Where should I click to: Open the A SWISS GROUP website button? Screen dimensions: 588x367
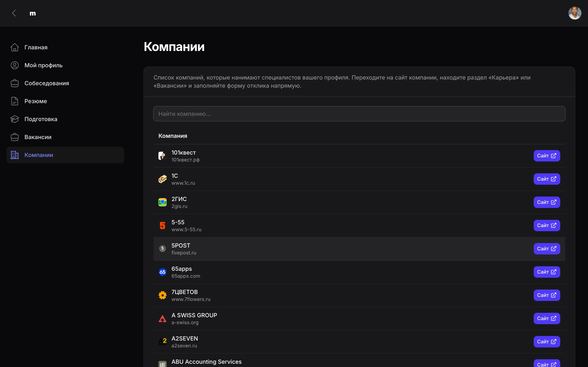pos(546,318)
